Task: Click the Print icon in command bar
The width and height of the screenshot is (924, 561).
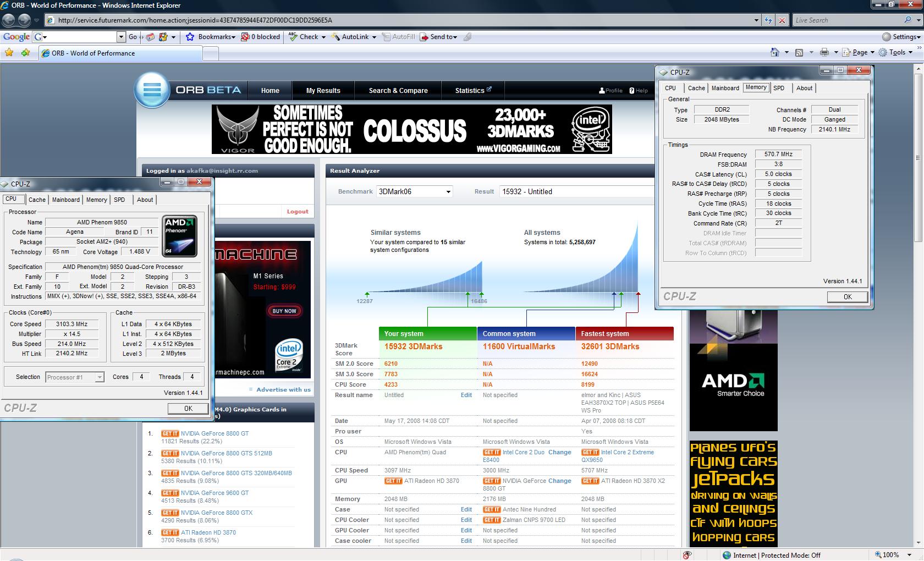Action: coord(824,52)
